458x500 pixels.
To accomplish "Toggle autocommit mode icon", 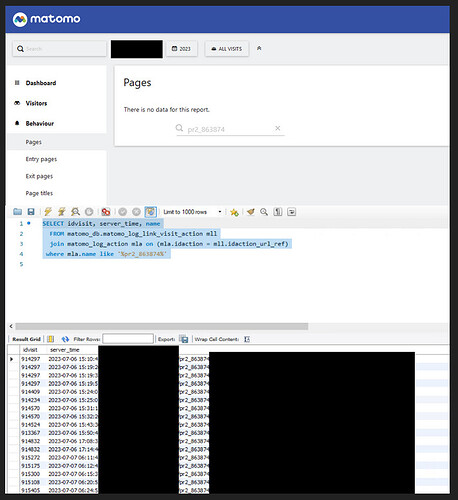I will click(x=151, y=212).
